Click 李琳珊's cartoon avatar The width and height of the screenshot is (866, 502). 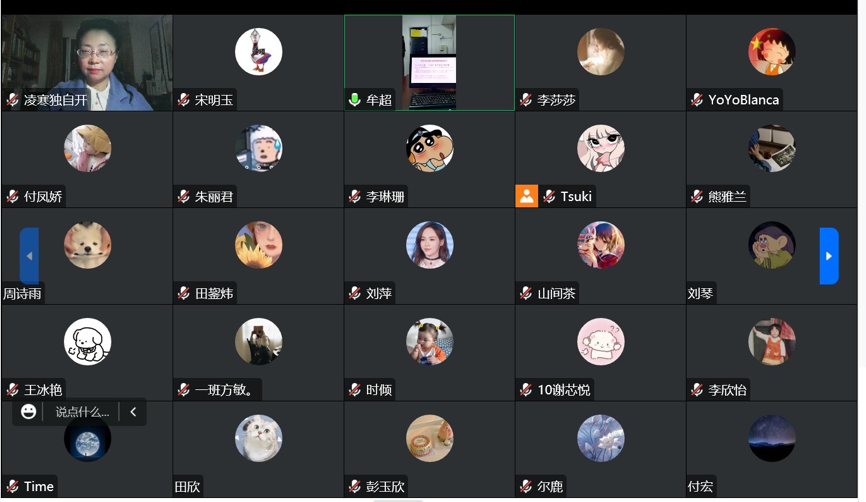click(x=430, y=148)
